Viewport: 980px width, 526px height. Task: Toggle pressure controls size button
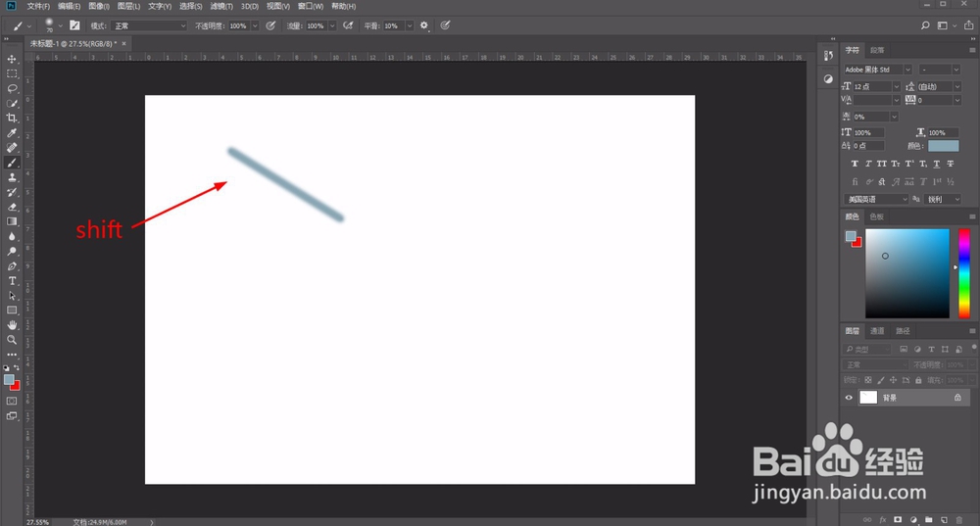[x=445, y=25]
